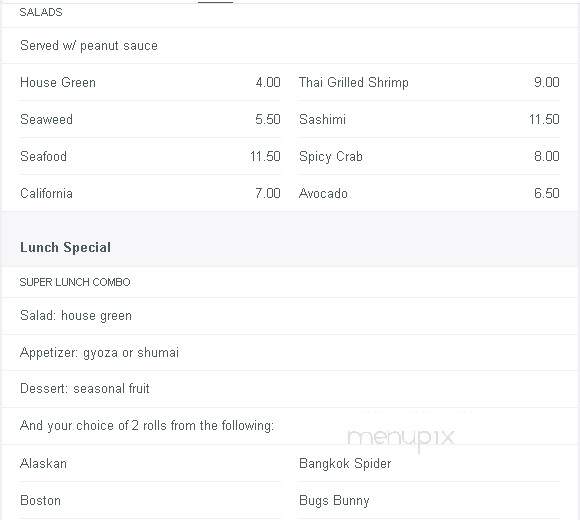Select the Alaskan roll option
The width and height of the screenshot is (580, 520).
pyautogui.click(x=149, y=463)
